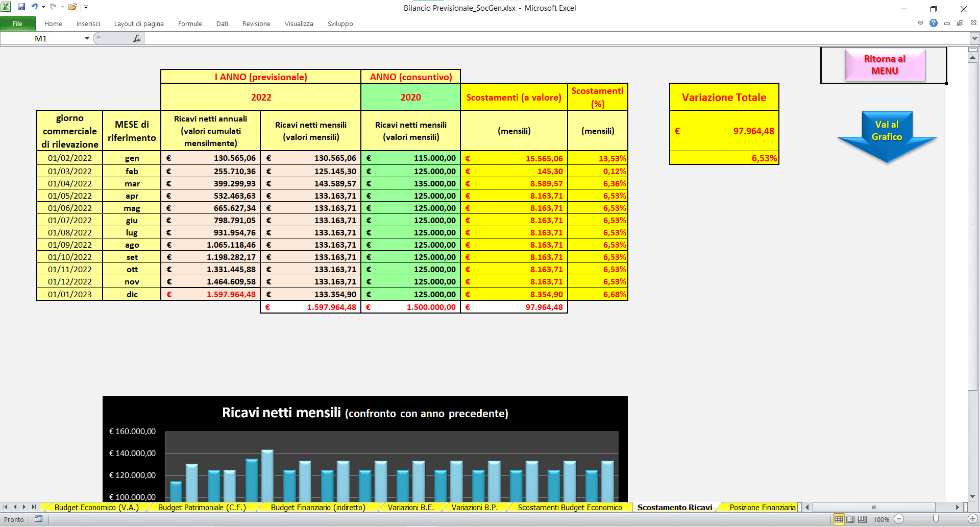Viewport: 980px width, 527px height.
Task: Click the Vai al Grafico arrow button
Action: pos(887,137)
